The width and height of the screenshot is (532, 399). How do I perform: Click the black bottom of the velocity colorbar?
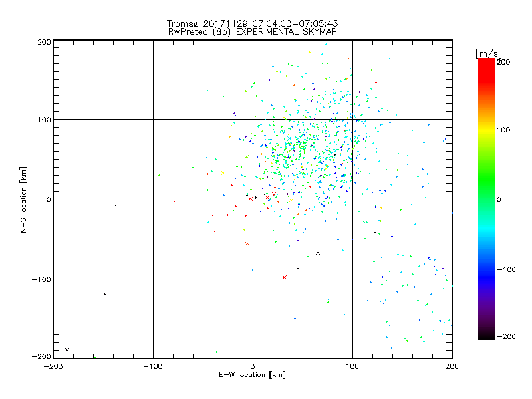click(x=487, y=336)
